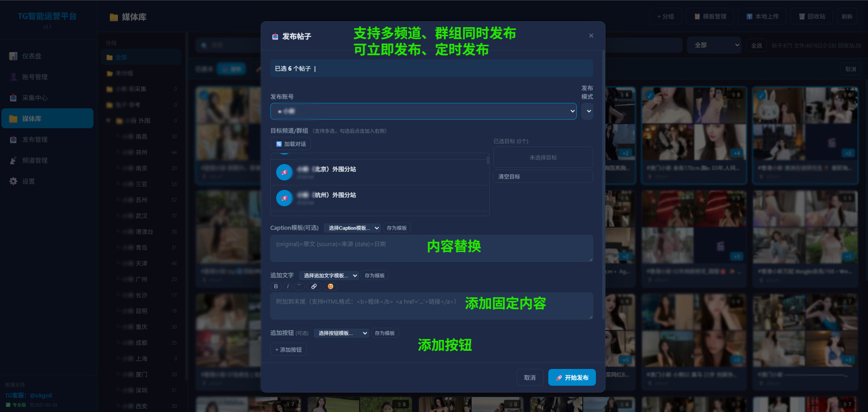Open the 发布账号 account dropdown
868x412 pixels.
point(423,111)
